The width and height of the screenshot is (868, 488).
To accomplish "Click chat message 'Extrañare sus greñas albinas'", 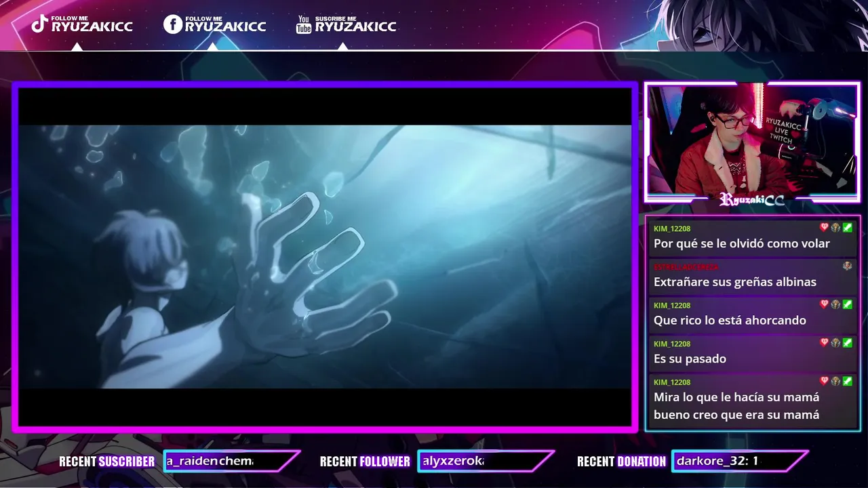I will pos(735,282).
